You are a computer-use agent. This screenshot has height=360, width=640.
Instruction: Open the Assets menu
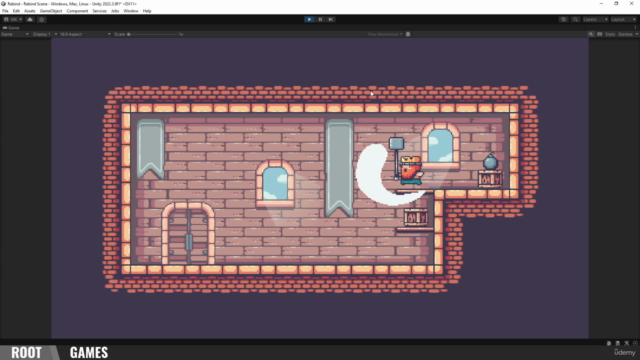(x=29, y=11)
